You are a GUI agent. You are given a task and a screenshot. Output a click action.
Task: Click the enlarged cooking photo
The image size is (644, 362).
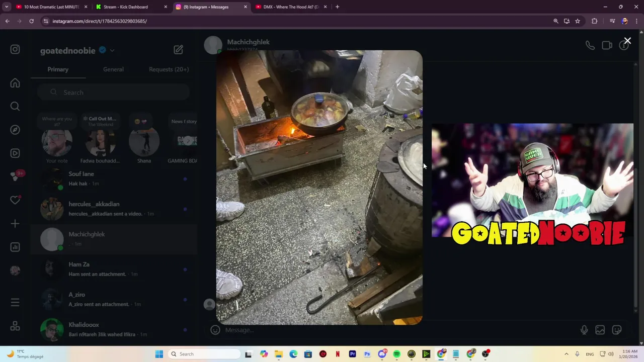point(319,187)
